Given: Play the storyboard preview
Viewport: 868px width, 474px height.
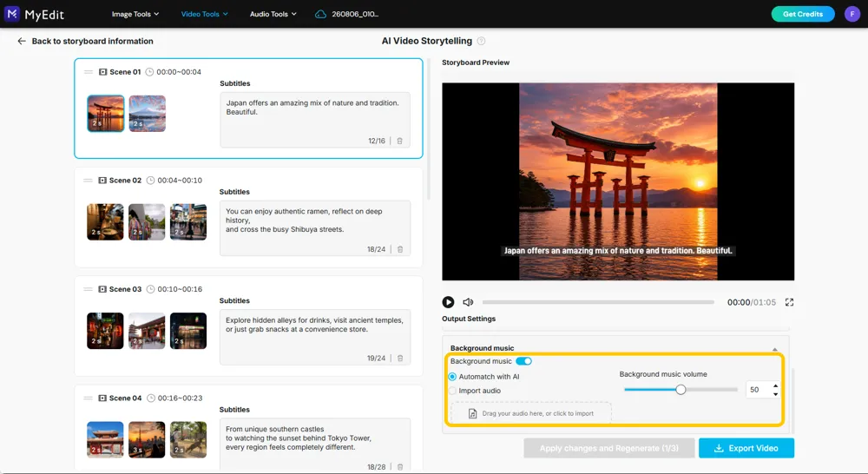Looking at the screenshot, I should coord(448,302).
